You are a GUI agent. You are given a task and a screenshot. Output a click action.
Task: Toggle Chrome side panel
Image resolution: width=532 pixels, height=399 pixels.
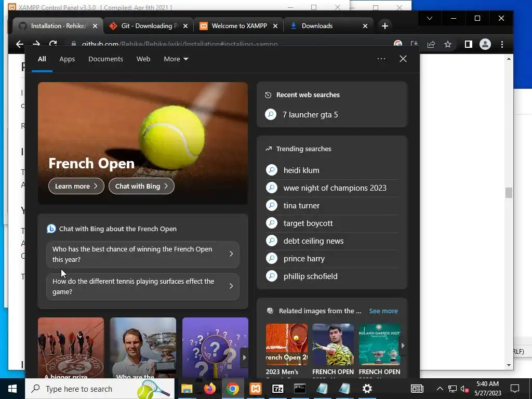coord(468,44)
